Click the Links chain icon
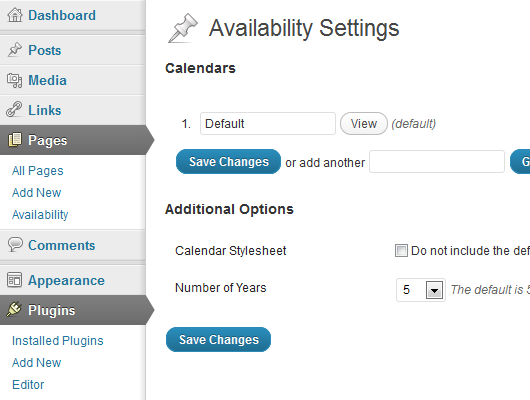This screenshot has height=400, width=530. tap(14, 110)
